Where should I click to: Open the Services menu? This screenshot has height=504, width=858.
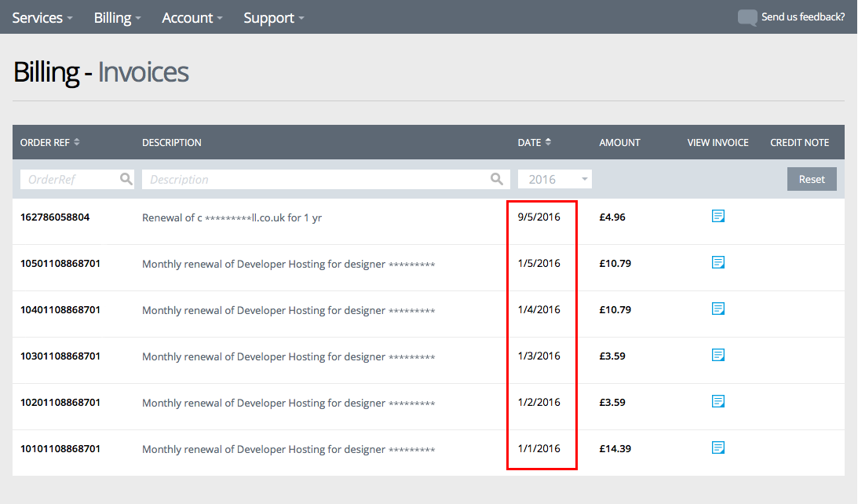(42, 17)
